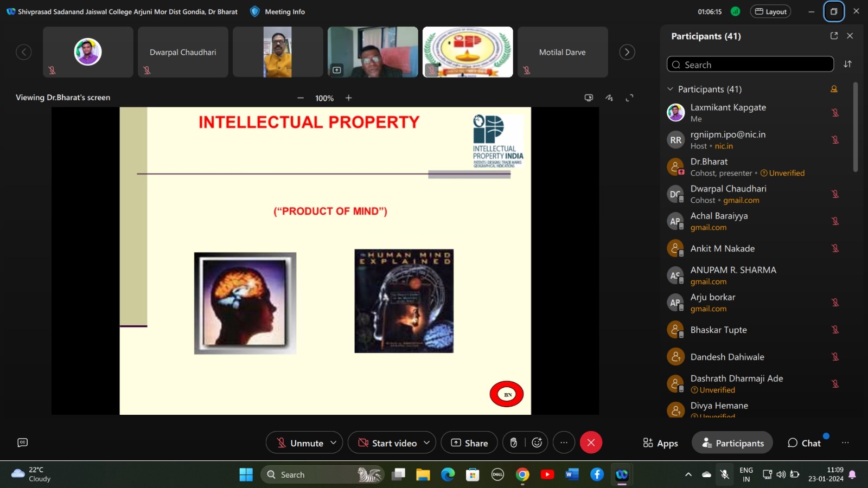Zoom in shared screen with plus
Viewport: 868px width, 488px height.
tap(348, 98)
